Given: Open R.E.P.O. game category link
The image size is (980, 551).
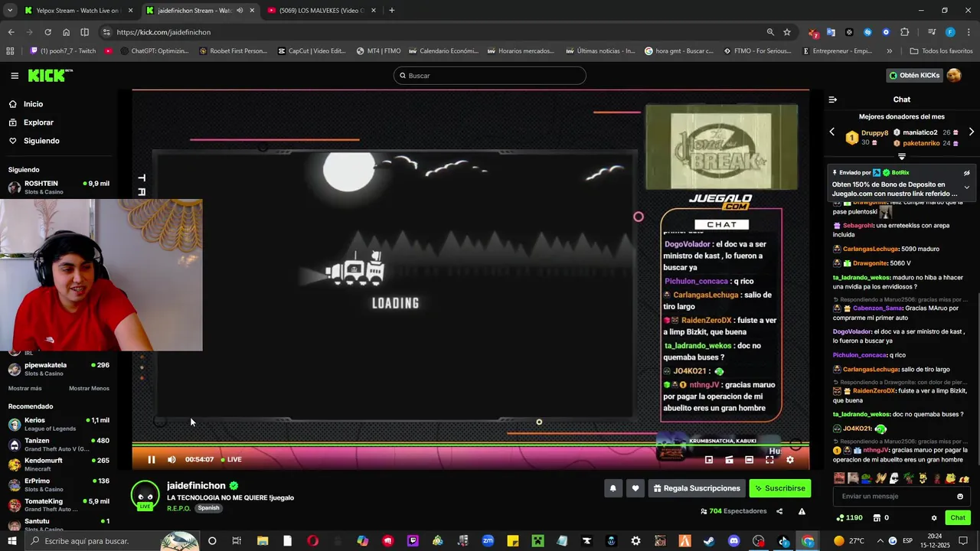Looking at the screenshot, I should pos(179,508).
